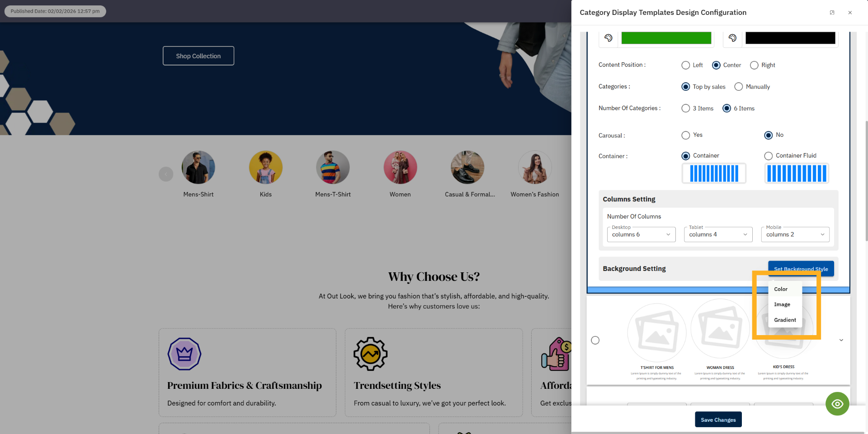
Task: Open the Desktop columns 6 dropdown
Action: 641,234
